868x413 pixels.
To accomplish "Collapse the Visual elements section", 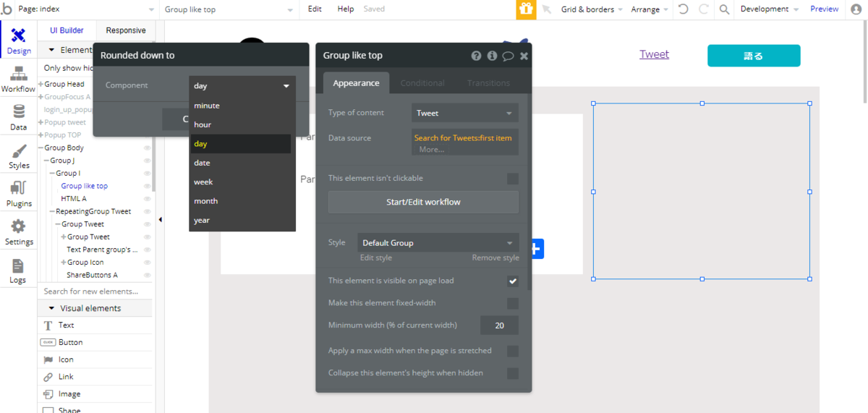I will tap(52, 308).
